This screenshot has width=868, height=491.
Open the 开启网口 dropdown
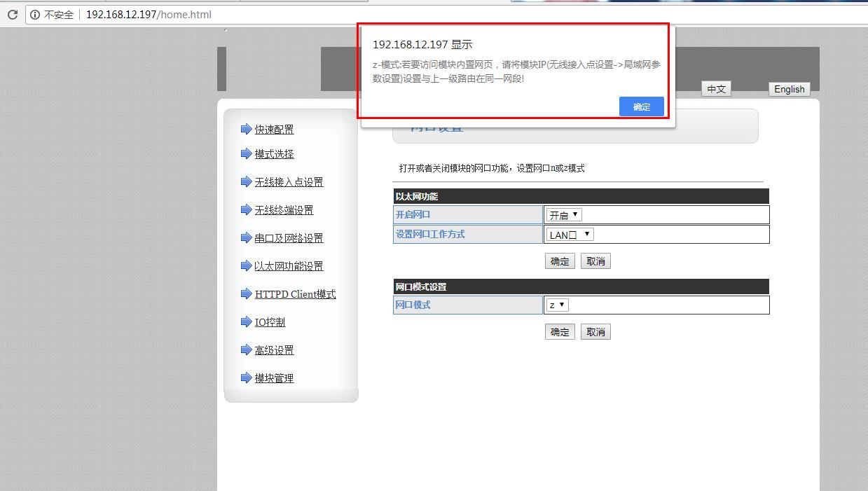coord(564,215)
